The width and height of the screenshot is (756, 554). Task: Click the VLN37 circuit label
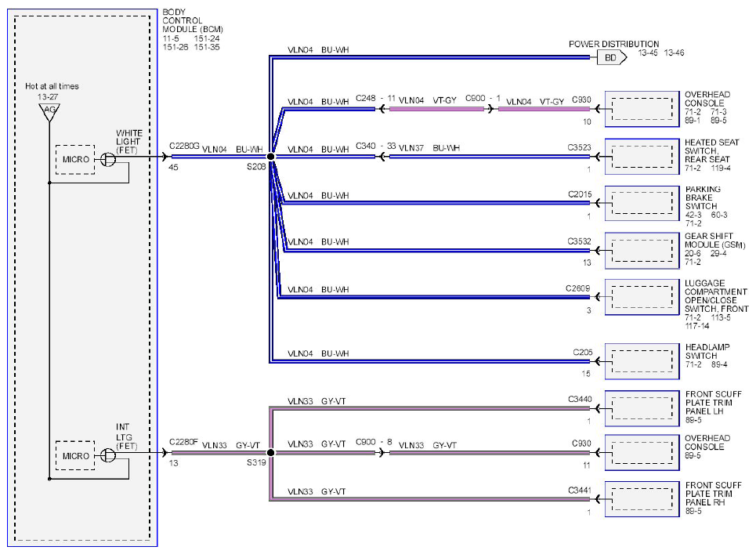tap(411, 148)
